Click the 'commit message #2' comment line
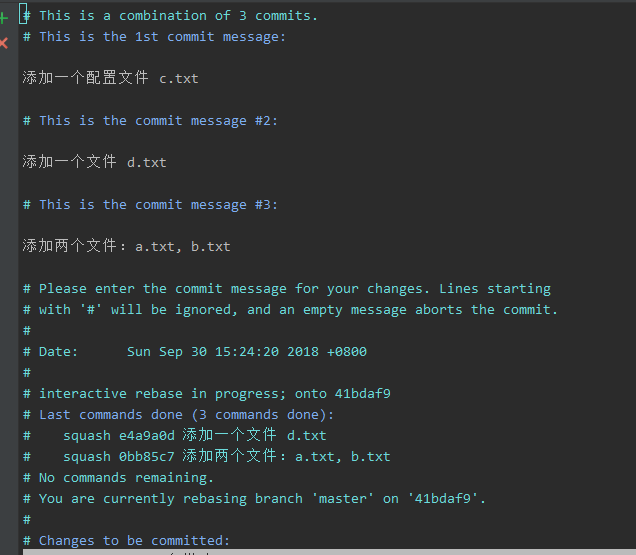The width and height of the screenshot is (636, 555). (x=150, y=120)
